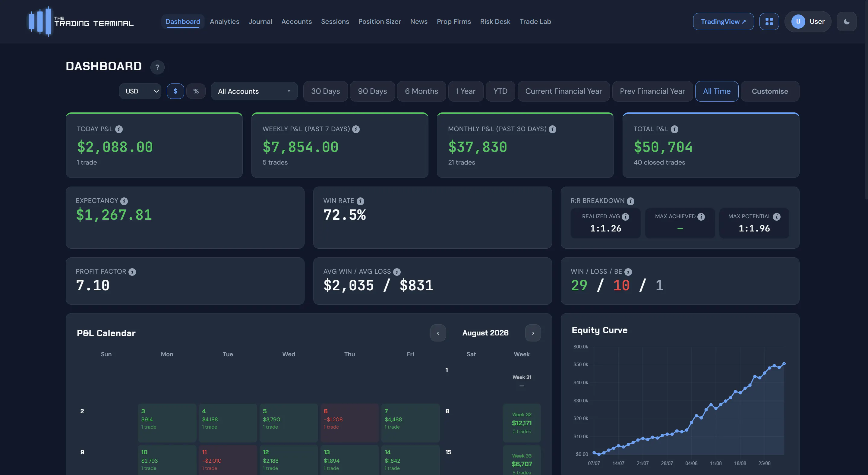This screenshot has height=475, width=868.
Task: Click the Weekly P&L info icon
Action: [356, 129]
